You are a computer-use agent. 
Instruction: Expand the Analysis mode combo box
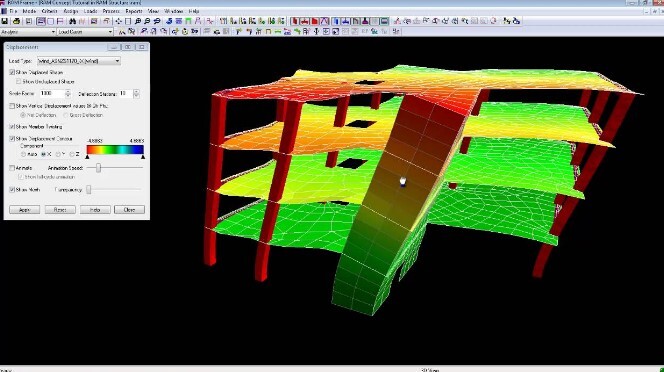[x=28, y=32]
